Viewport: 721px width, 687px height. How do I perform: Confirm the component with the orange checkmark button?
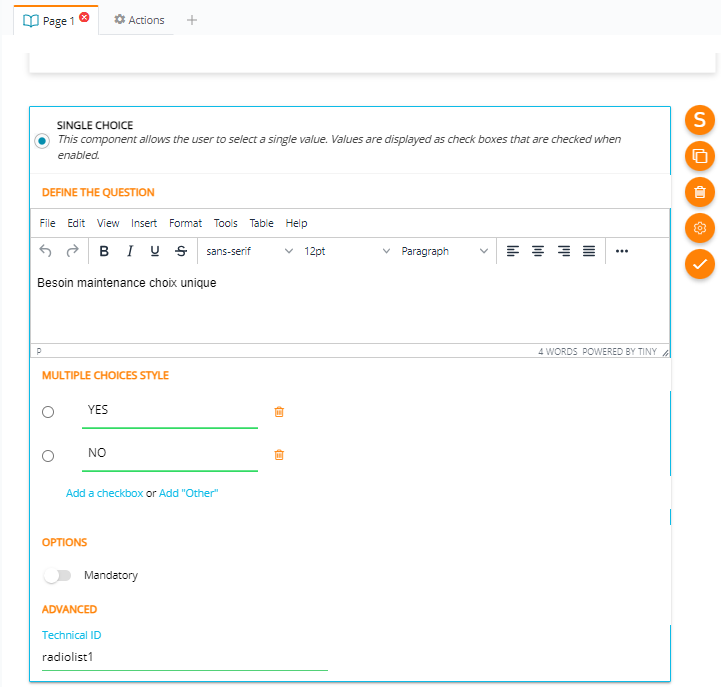tap(700, 264)
